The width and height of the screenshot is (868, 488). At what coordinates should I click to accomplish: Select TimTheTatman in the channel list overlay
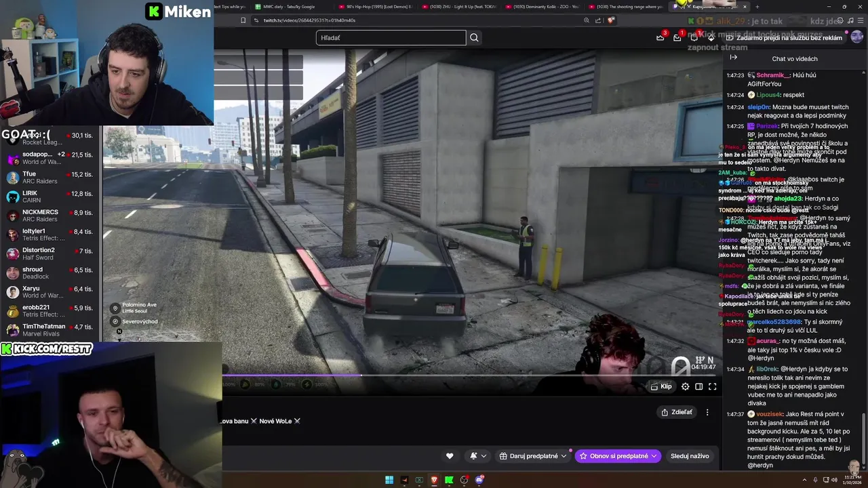click(x=51, y=330)
